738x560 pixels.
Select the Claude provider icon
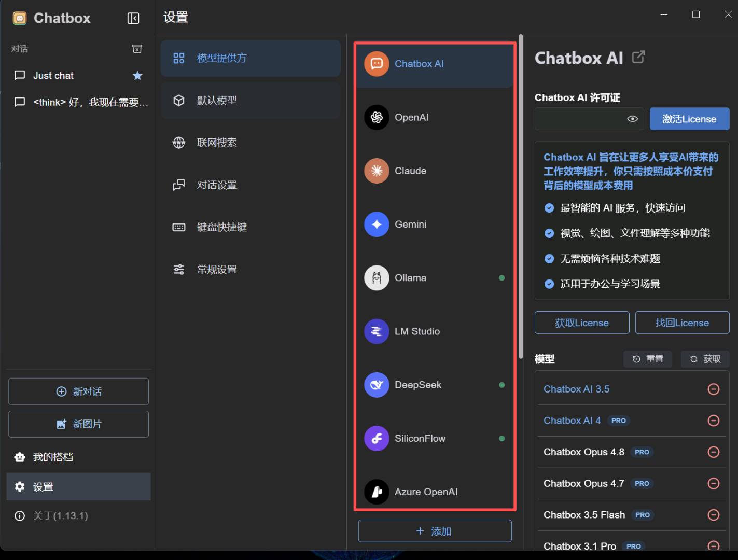(x=377, y=171)
